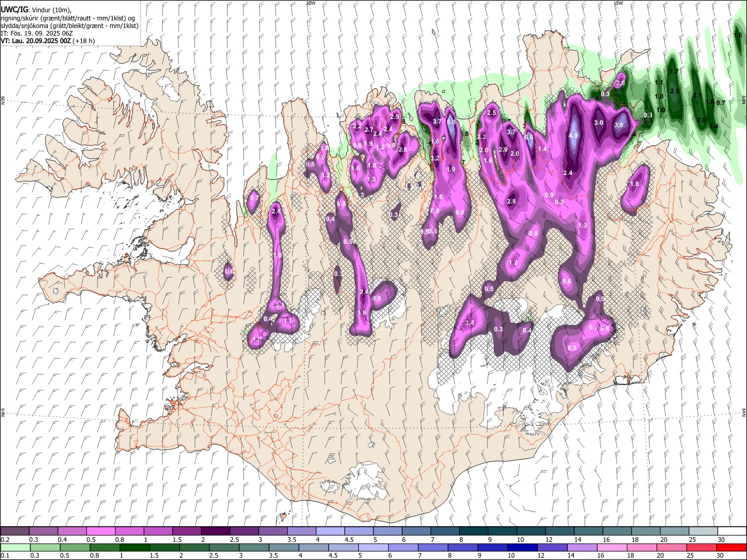Click the 2.3 value on the map
The image size is (747, 560).
[x=482, y=136]
